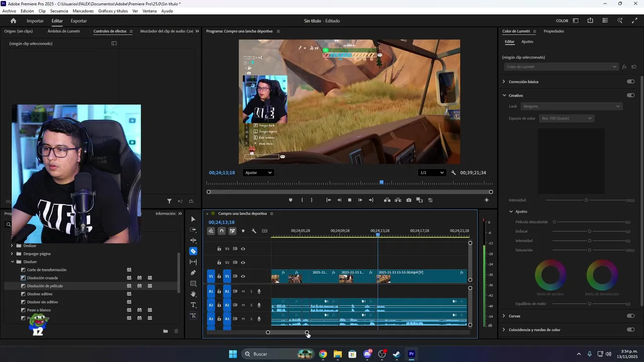Open the Archivo menu
644x362 pixels.
[x=9, y=11]
